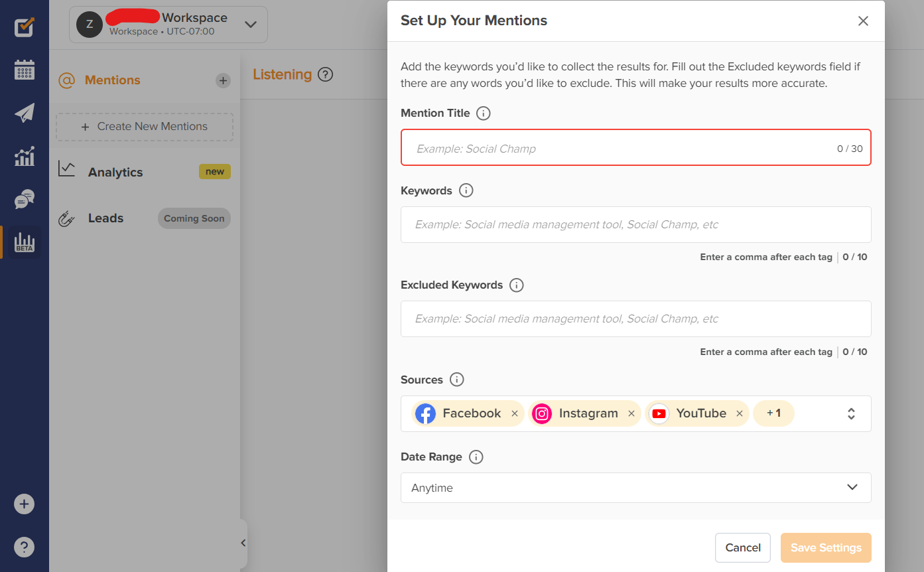The image size is (924, 572).
Task: Click inside the Mention Title field
Action: tap(597, 147)
